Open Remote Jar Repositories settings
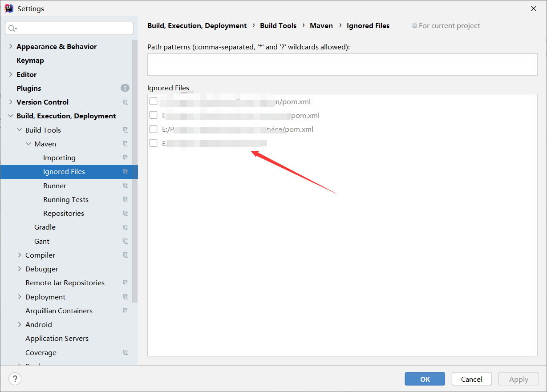This screenshot has height=392, width=547. 65,283
